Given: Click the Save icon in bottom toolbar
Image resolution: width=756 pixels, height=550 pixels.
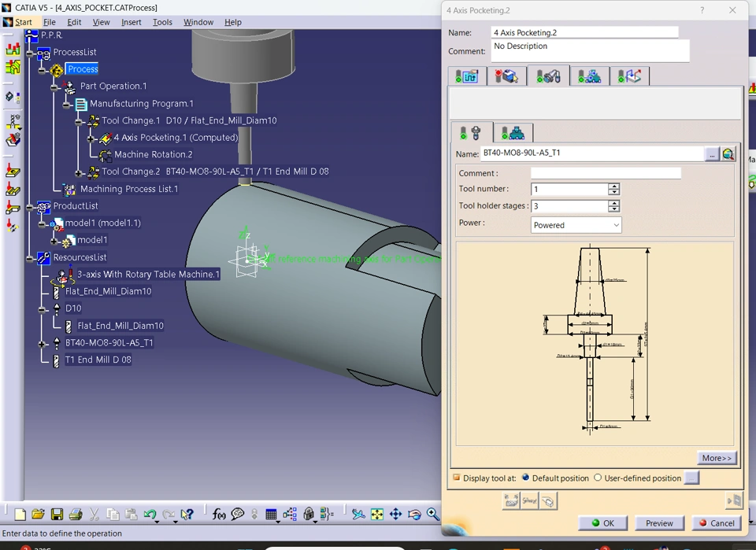Looking at the screenshot, I should point(57,515).
